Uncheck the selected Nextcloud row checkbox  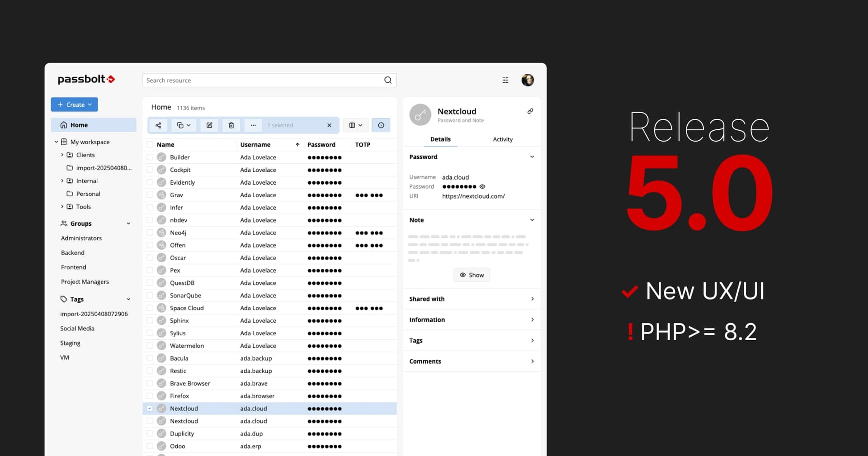pos(150,408)
